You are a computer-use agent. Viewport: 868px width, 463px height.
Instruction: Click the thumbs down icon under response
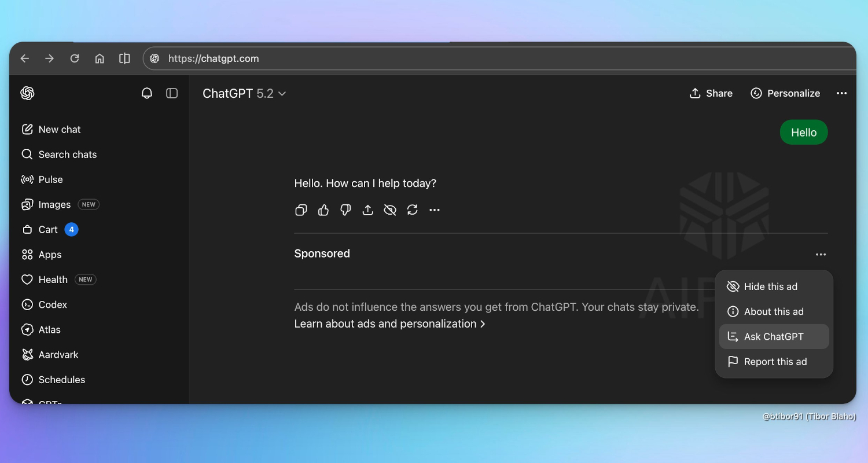tap(345, 210)
